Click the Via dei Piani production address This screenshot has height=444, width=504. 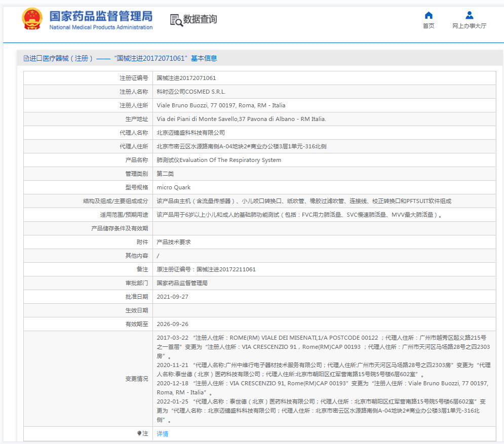[241, 119]
